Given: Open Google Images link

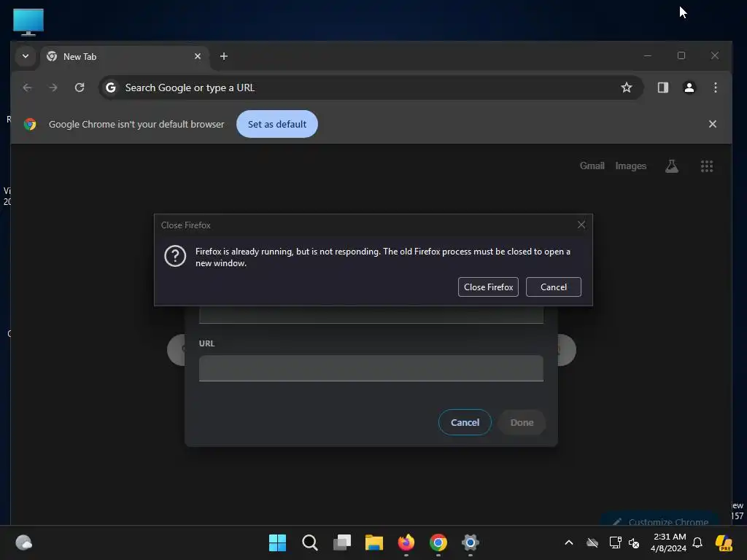Looking at the screenshot, I should 630,166.
